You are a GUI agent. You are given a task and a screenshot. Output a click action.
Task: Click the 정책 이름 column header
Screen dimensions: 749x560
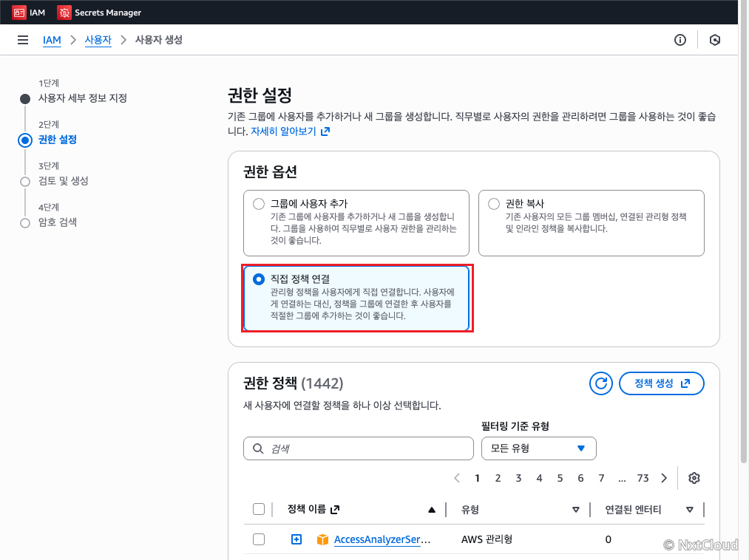tap(307, 510)
